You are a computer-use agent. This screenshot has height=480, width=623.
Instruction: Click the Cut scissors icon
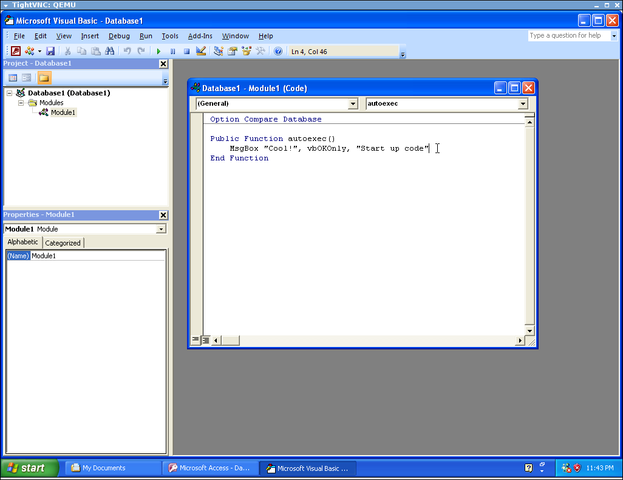pos(68,51)
